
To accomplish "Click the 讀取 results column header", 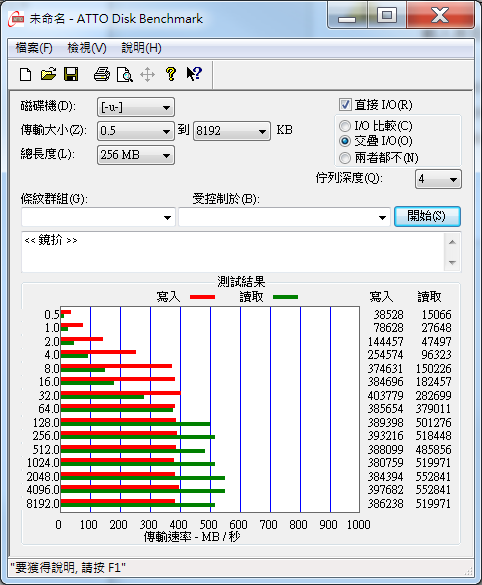I will 429,297.
